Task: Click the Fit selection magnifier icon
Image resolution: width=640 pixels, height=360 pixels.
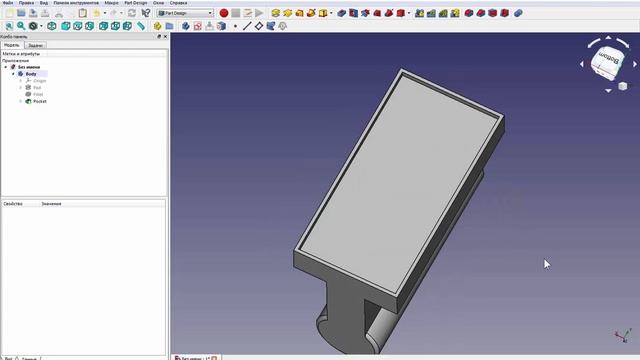Action: click(x=21, y=26)
